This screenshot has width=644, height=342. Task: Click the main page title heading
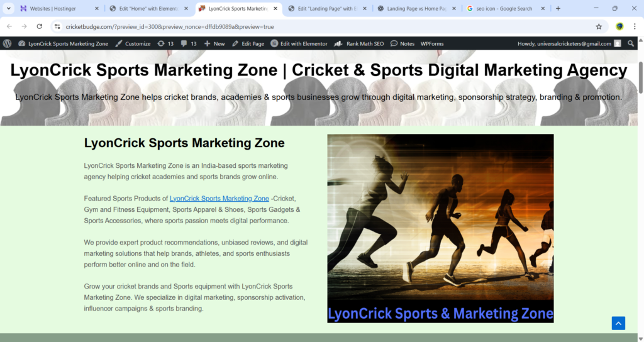(x=319, y=70)
